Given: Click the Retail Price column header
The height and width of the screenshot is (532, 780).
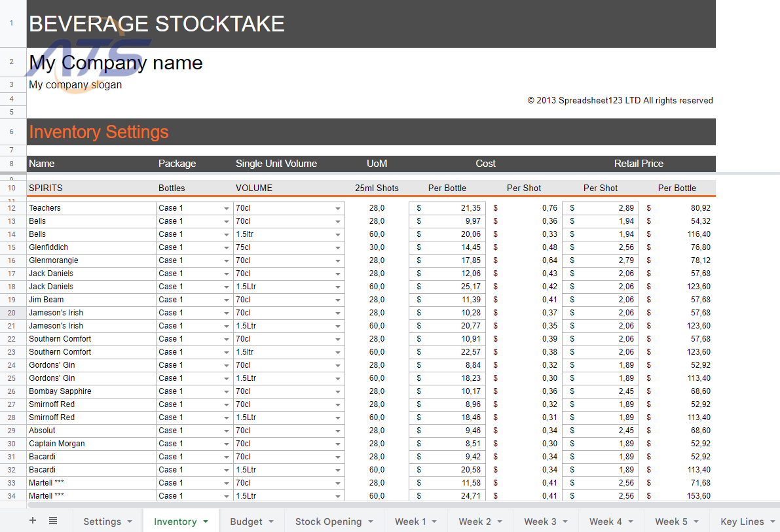Looking at the screenshot, I should click(638, 164).
